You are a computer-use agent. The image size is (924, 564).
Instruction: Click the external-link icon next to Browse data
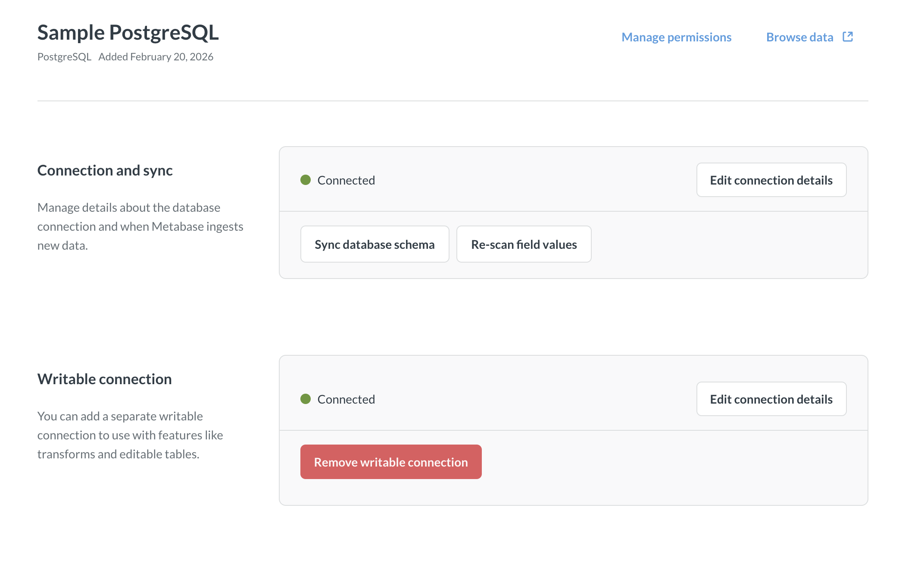pos(847,37)
